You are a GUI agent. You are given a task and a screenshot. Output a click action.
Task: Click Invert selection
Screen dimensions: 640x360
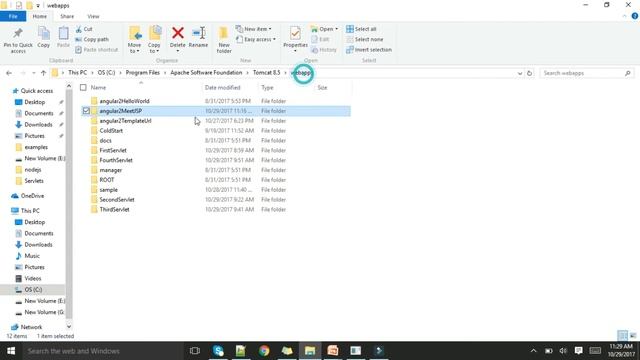(x=369, y=50)
